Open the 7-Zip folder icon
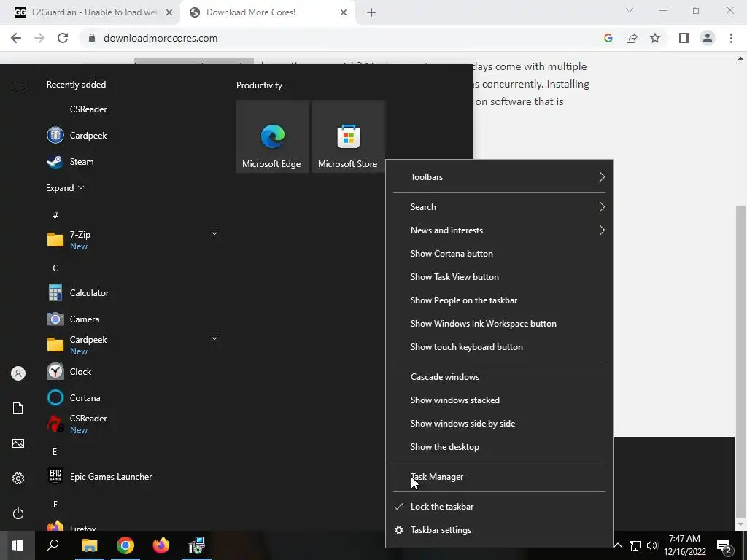This screenshot has height=560, width=747. coord(55,239)
